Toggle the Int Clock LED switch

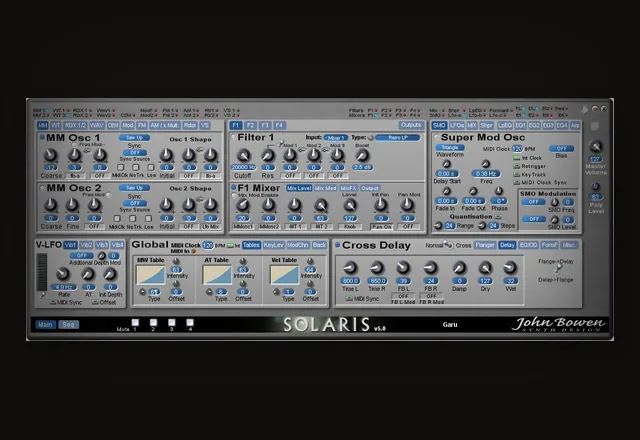(x=517, y=158)
